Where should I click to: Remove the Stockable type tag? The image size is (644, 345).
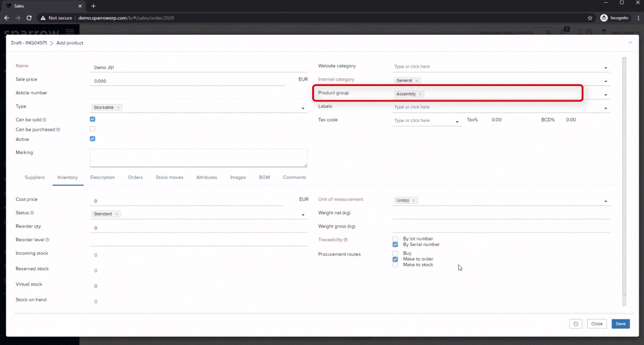(118, 108)
